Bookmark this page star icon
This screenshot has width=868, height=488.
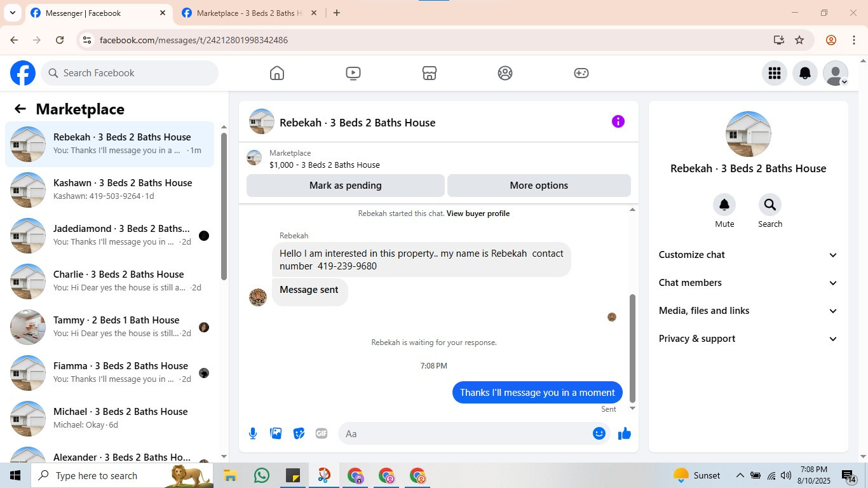coord(799,40)
